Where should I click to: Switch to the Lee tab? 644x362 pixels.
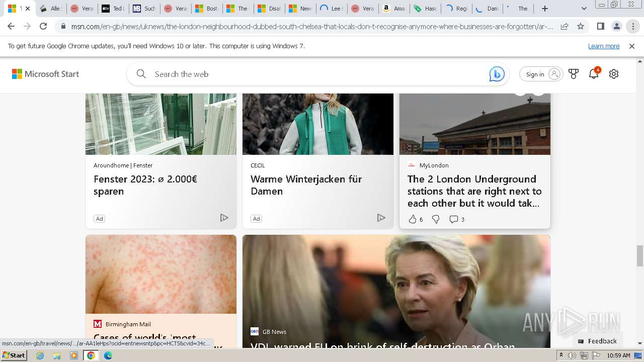click(331, 9)
